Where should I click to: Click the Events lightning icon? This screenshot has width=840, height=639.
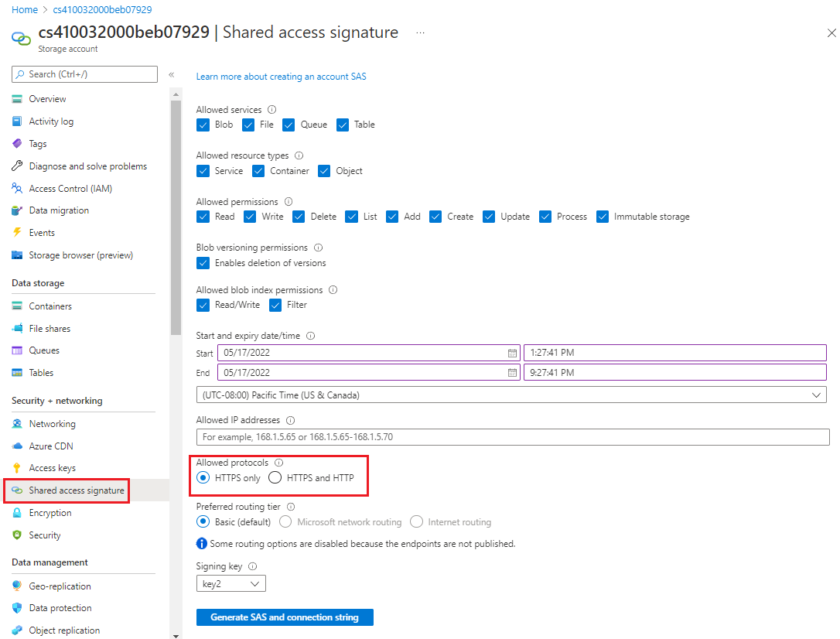tap(17, 232)
